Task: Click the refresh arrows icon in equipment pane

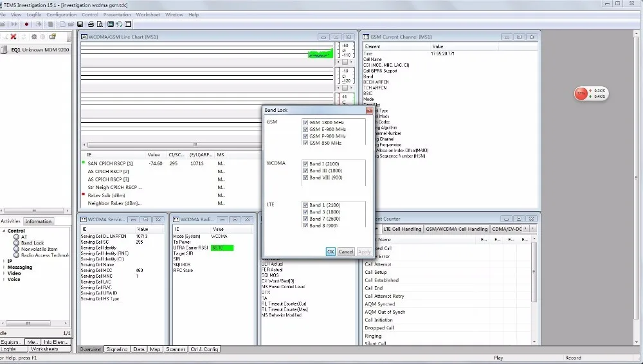Action: [24, 37]
